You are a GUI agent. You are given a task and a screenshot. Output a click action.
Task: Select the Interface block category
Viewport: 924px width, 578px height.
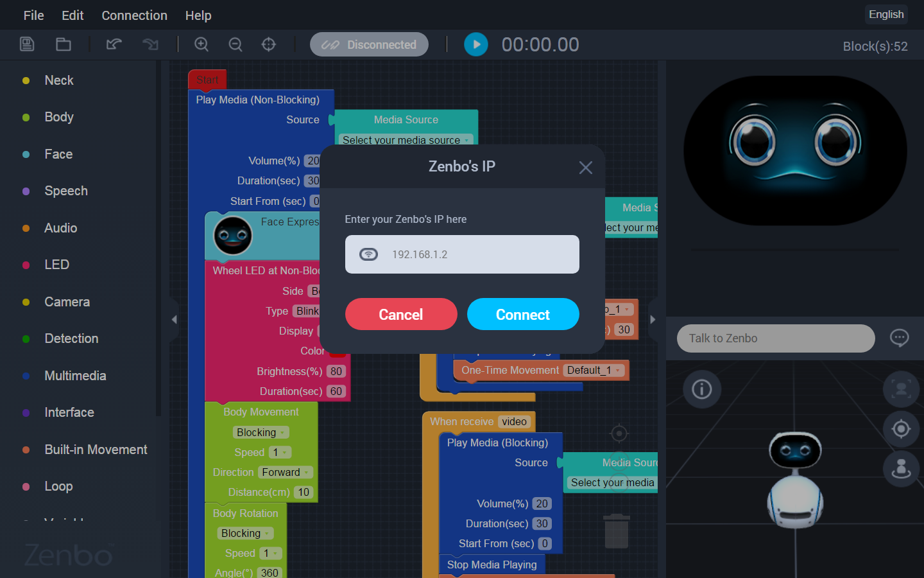[69, 412]
